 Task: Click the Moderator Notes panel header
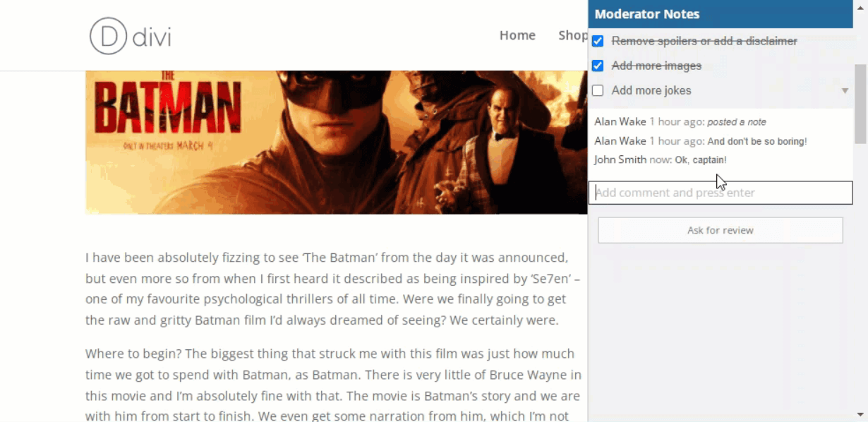click(720, 14)
